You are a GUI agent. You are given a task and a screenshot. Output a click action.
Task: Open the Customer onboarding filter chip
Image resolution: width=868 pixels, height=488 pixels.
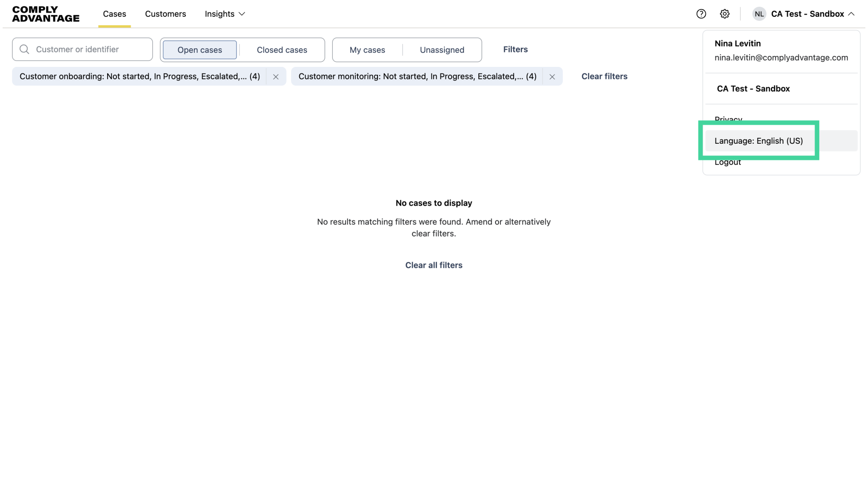(140, 76)
